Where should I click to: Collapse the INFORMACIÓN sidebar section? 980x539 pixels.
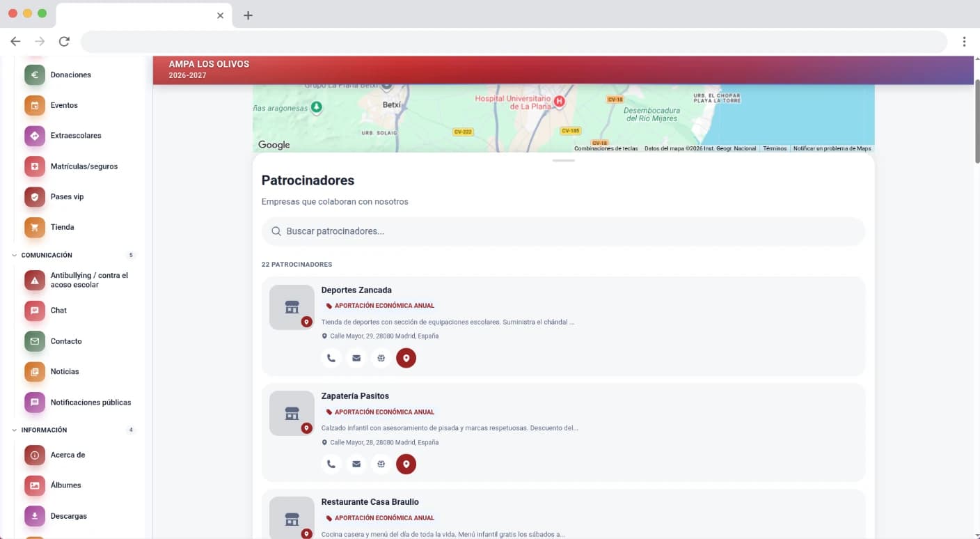15,430
